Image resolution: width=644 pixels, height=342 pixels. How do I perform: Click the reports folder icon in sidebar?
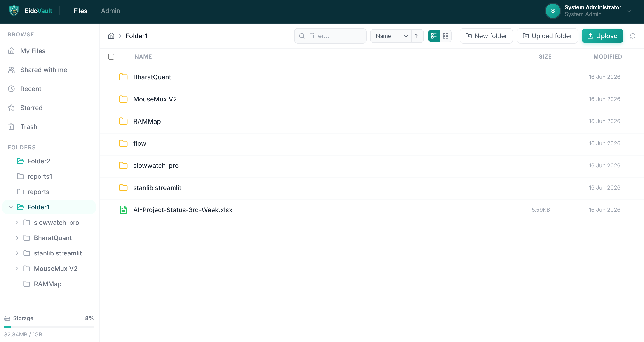coord(20,192)
